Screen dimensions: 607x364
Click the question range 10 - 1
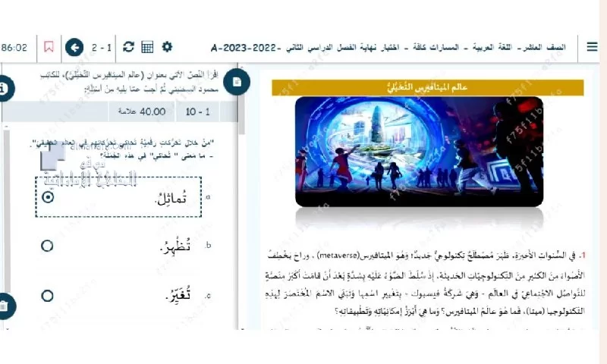coord(197,111)
